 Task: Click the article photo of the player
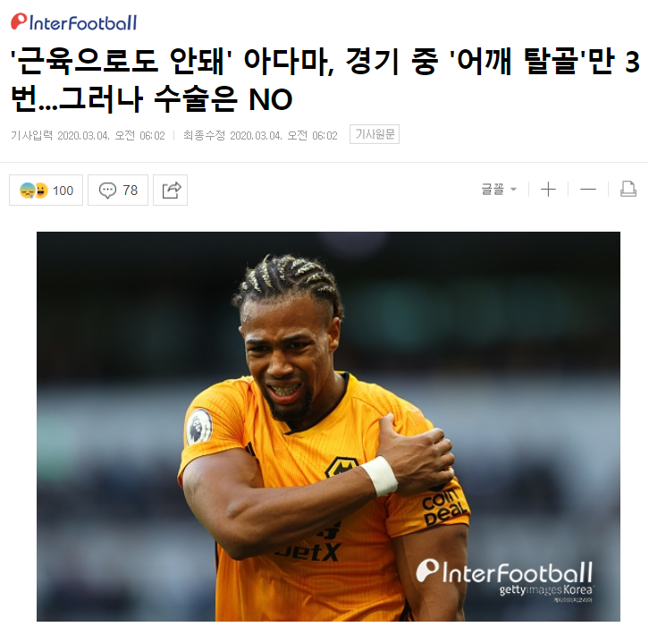click(x=328, y=427)
